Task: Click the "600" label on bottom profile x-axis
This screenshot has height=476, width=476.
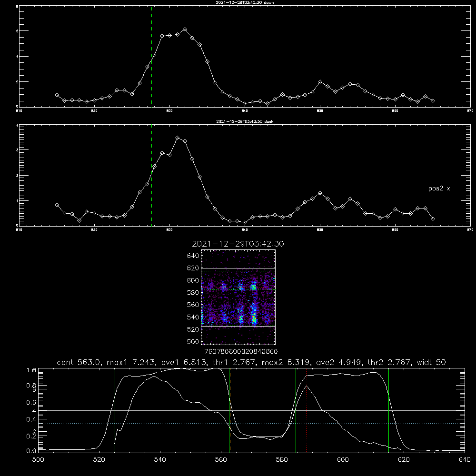Action: pyautogui.click(x=343, y=460)
